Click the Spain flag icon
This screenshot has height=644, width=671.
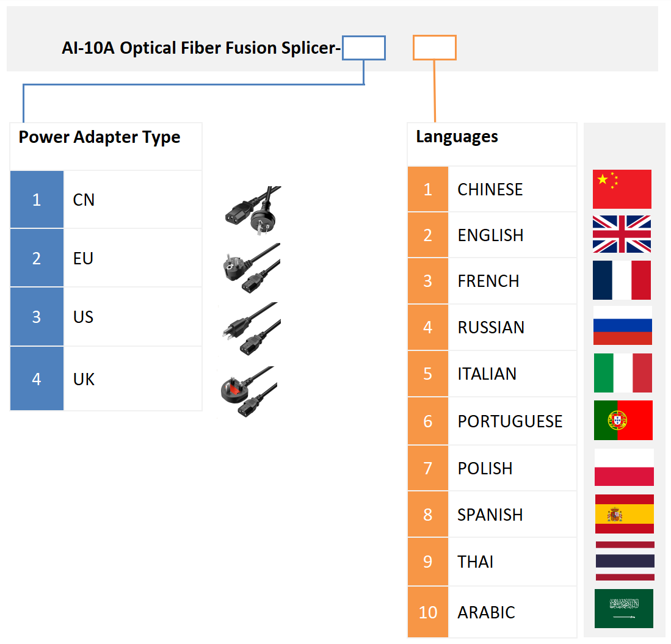click(x=624, y=514)
